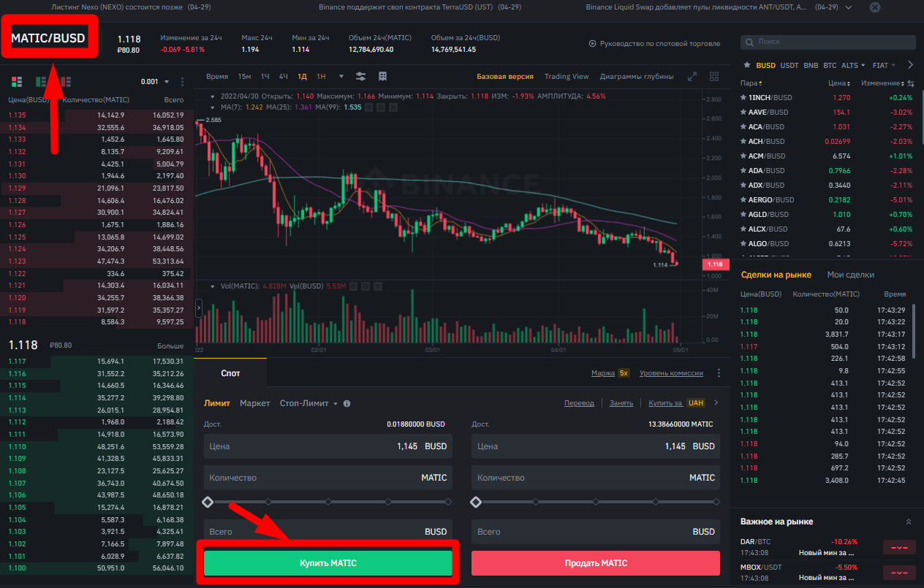
Task: Click Продать MATIC sell button
Action: pos(596,563)
